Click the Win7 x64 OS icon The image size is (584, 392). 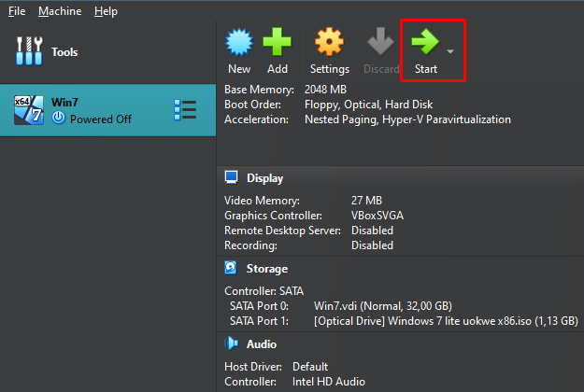click(29, 110)
